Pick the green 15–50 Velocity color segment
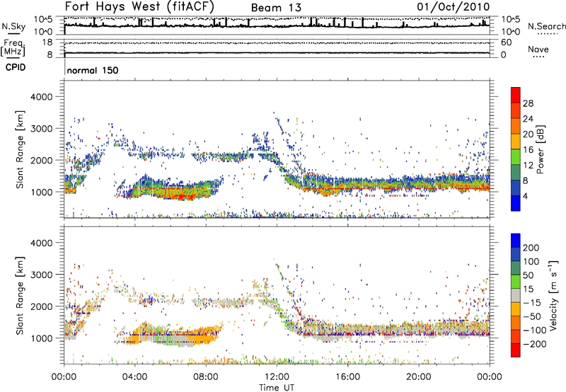Image resolution: width=566 pixels, height=392 pixels. pyautogui.click(x=516, y=282)
